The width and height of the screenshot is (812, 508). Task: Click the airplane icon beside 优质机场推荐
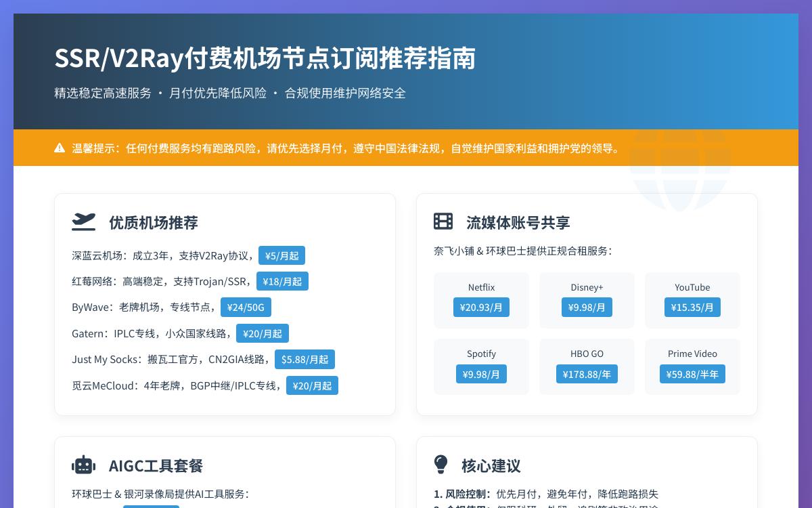coord(83,222)
